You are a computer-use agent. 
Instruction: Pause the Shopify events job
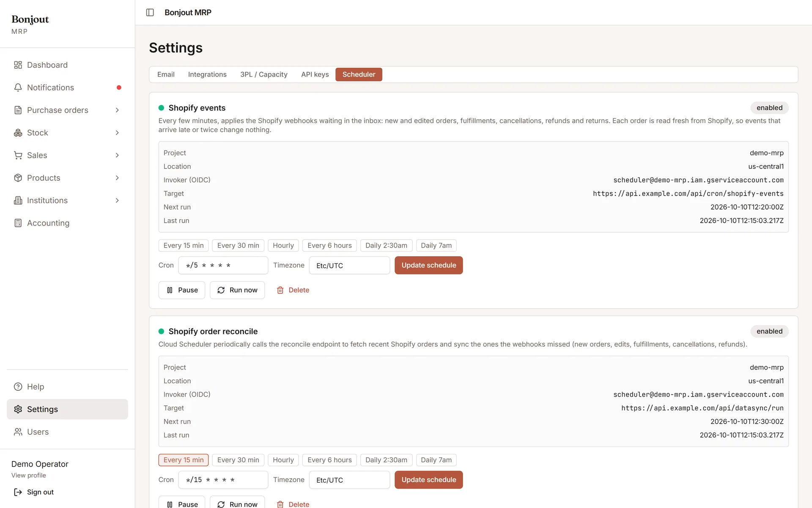[182, 290]
